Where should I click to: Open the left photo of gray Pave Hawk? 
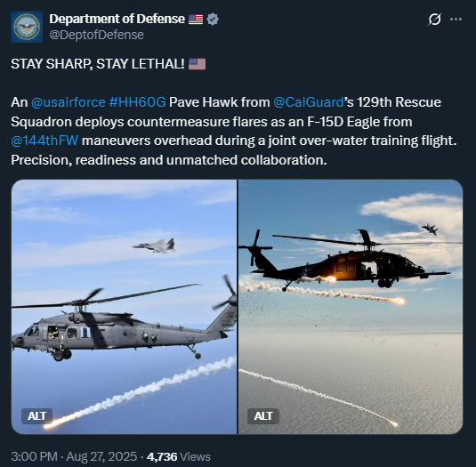coord(125,307)
